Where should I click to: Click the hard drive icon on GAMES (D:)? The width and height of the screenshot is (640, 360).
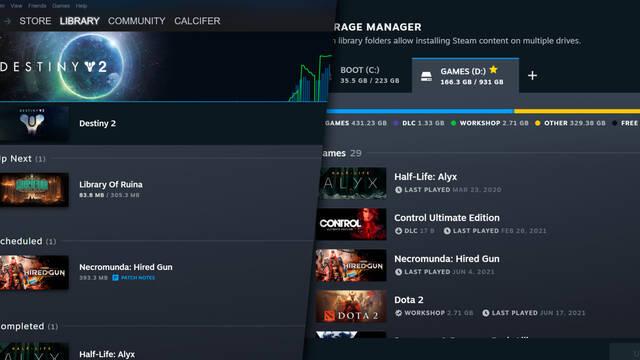[427, 76]
